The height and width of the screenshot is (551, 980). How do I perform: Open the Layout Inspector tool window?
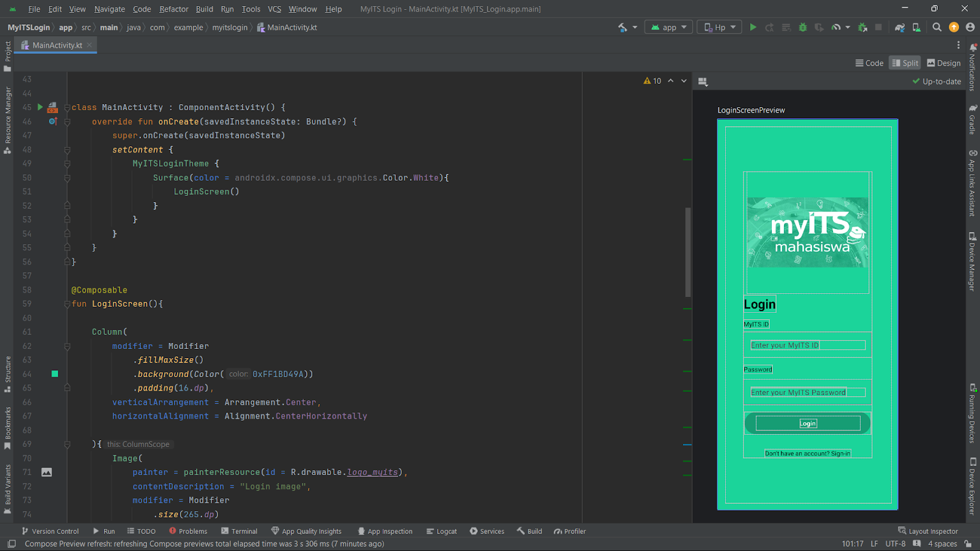coord(928,531)
